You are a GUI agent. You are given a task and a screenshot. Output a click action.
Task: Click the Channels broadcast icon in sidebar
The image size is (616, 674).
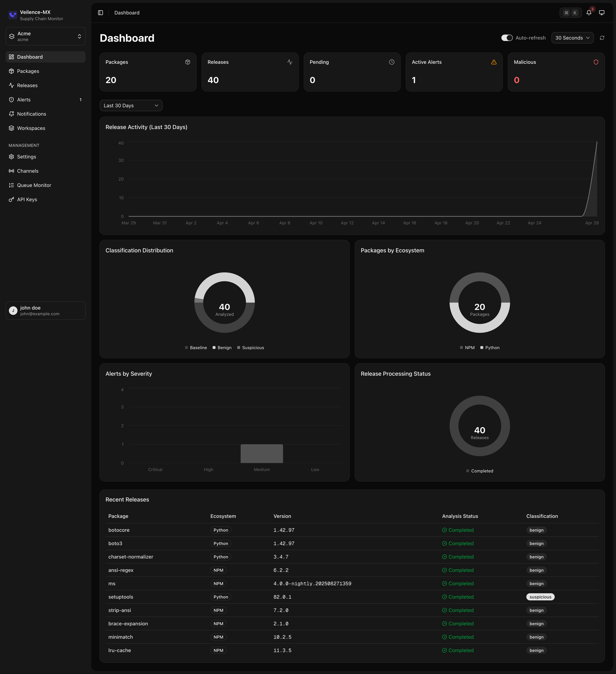[x=11, y=171]
